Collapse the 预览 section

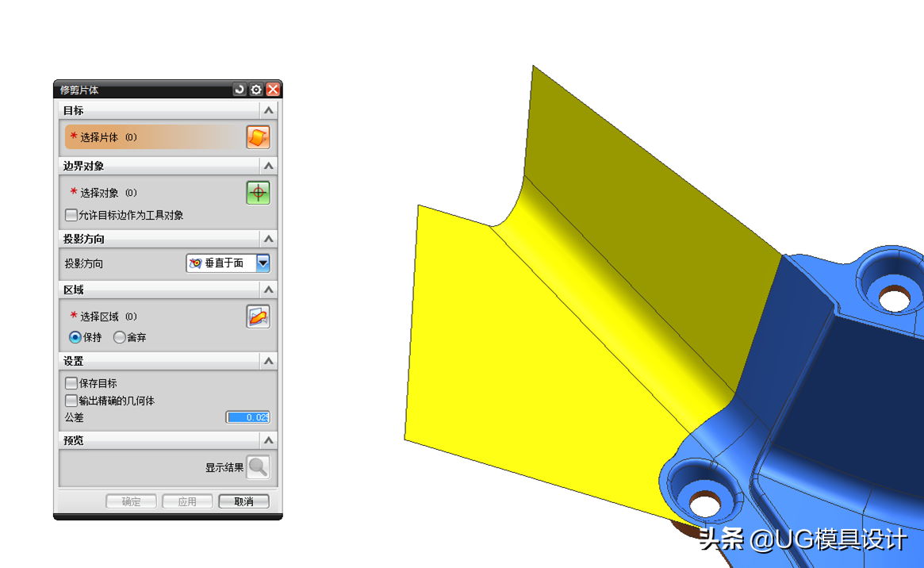click(268, 440)
